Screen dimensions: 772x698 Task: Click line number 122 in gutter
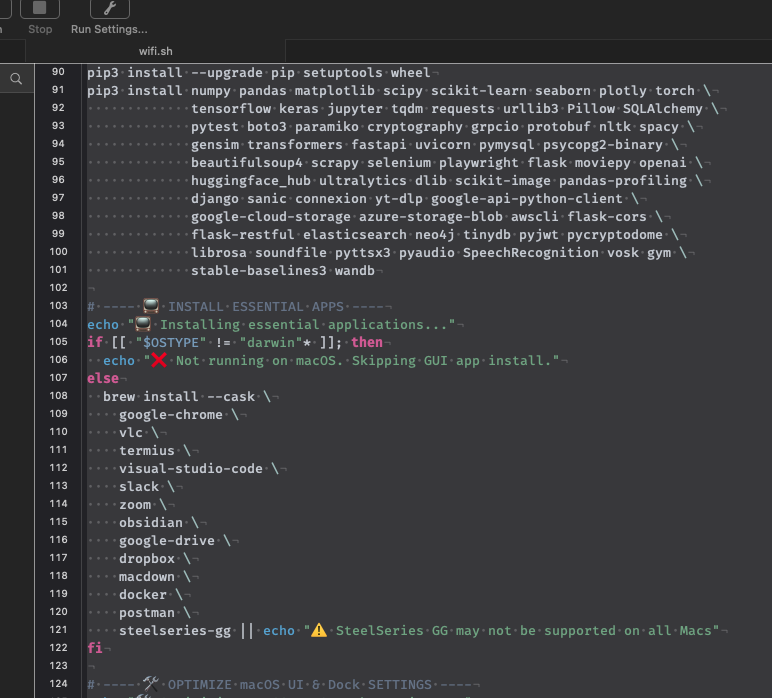tap(58, 648)
